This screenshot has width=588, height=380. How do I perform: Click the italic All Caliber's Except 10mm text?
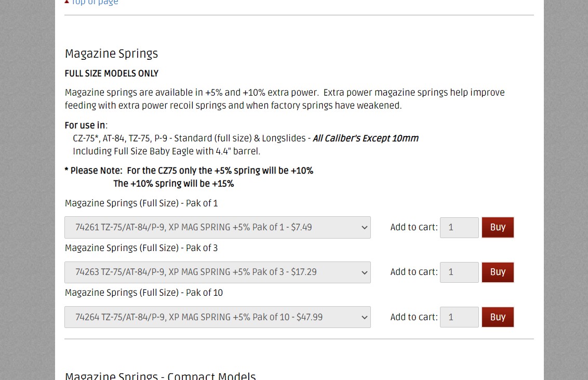point(366,138)
